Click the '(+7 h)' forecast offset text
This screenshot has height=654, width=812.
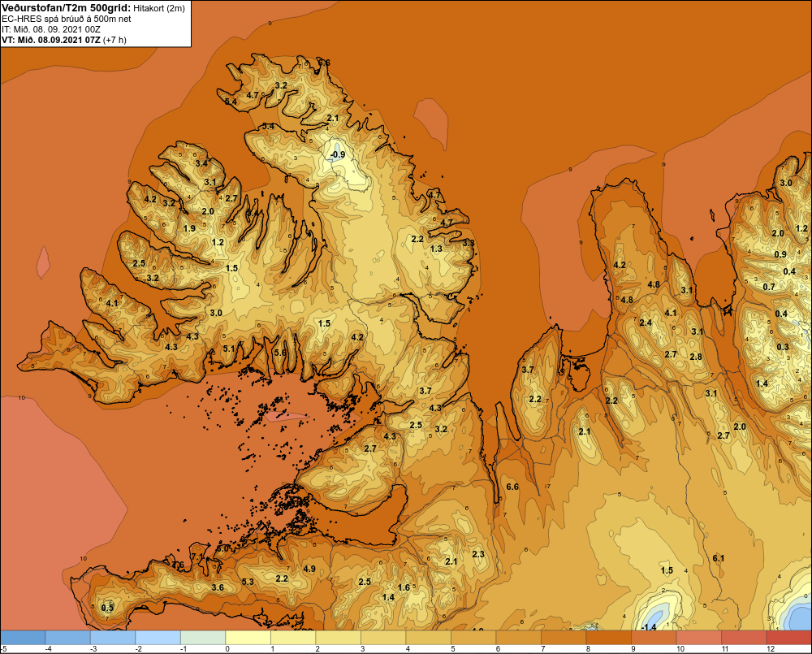(114, 39)
